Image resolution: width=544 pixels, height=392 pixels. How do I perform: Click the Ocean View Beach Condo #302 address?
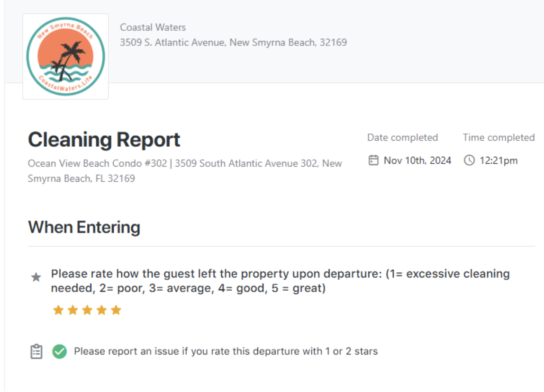tap(185, 171)
